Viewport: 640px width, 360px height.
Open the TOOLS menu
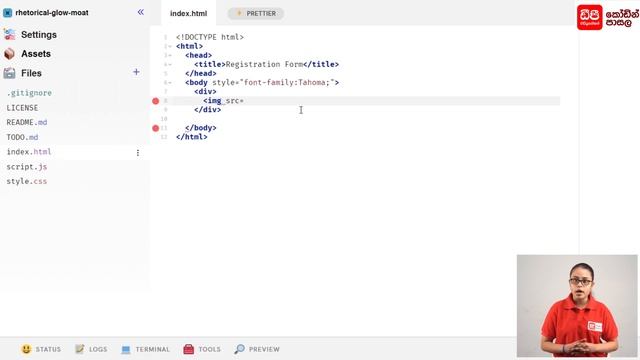click(202, 349)
